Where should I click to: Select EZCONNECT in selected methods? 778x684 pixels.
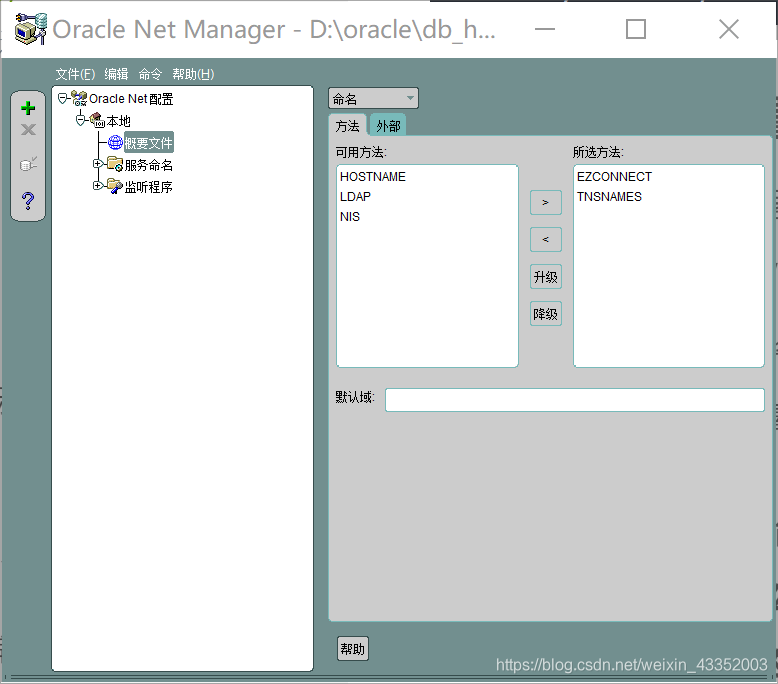coord(614,177)
